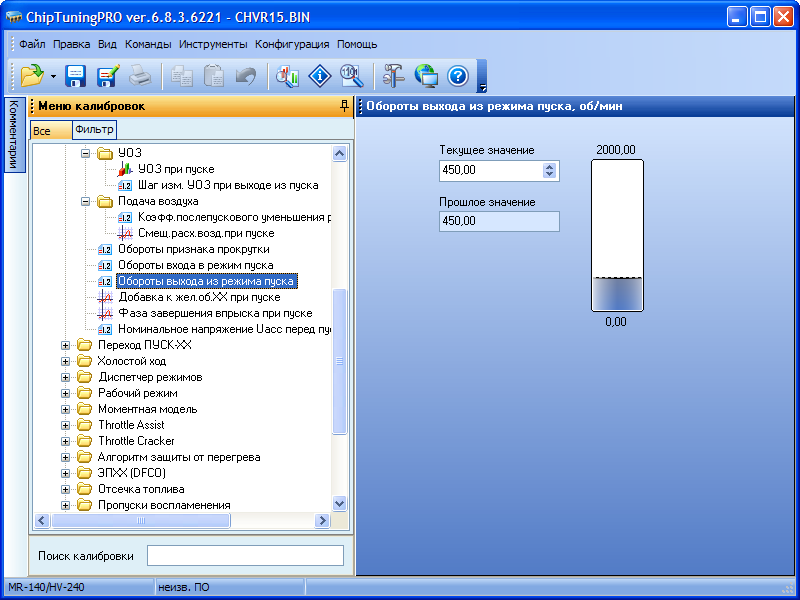This screenshot has width=800, height=600.
Task: Click the chart with magnifier toolbar icon
Action: click(x=288, y=75)
